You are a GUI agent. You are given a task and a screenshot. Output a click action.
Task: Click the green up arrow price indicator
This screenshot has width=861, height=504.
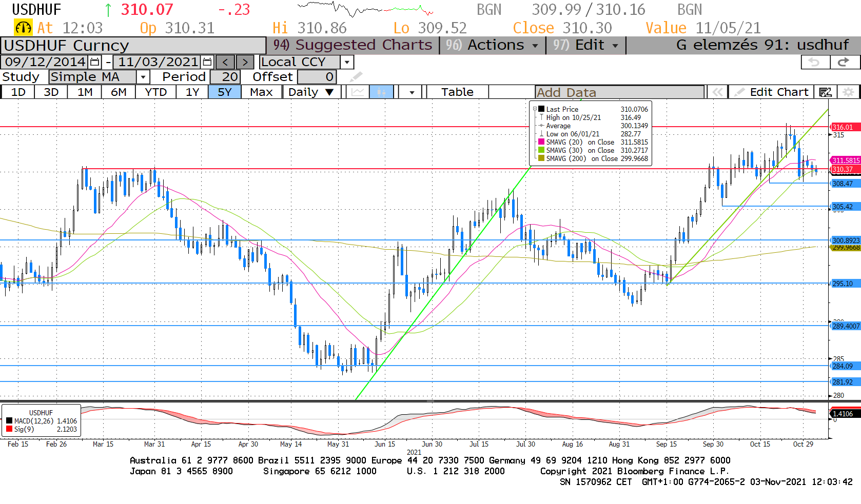pos(108,10)
